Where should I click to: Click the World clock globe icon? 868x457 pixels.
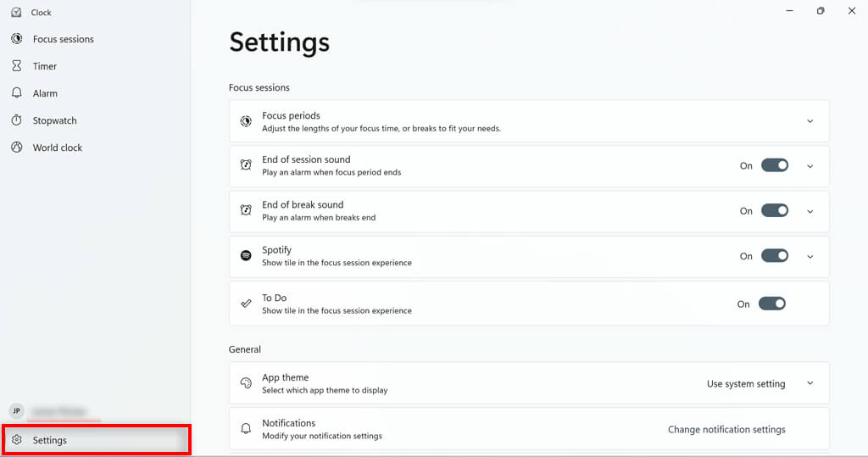(x=16, y=148)
